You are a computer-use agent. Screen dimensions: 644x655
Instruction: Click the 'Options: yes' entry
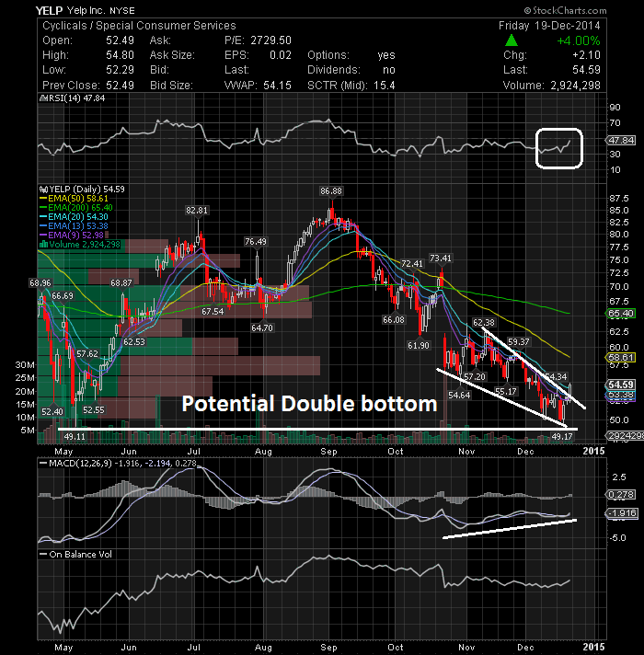[351, 55]
